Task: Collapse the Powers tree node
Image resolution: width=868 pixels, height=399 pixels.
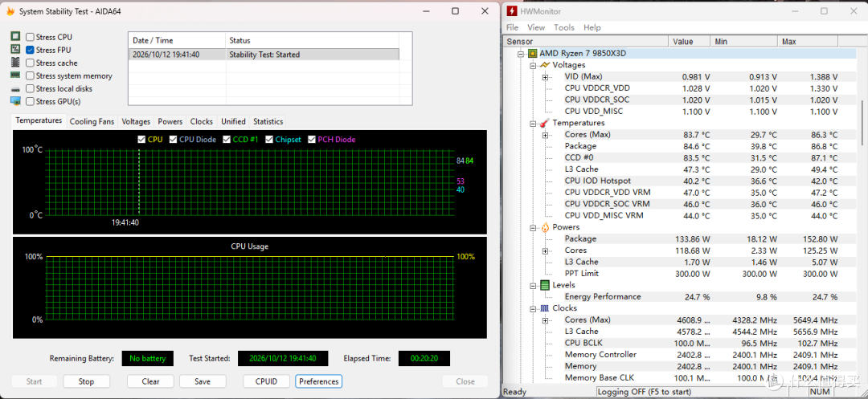Action: pyautogui.click(x=533, y=227)
